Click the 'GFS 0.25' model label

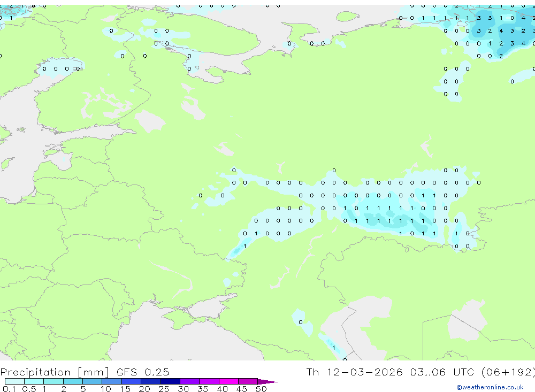[143, 372]
